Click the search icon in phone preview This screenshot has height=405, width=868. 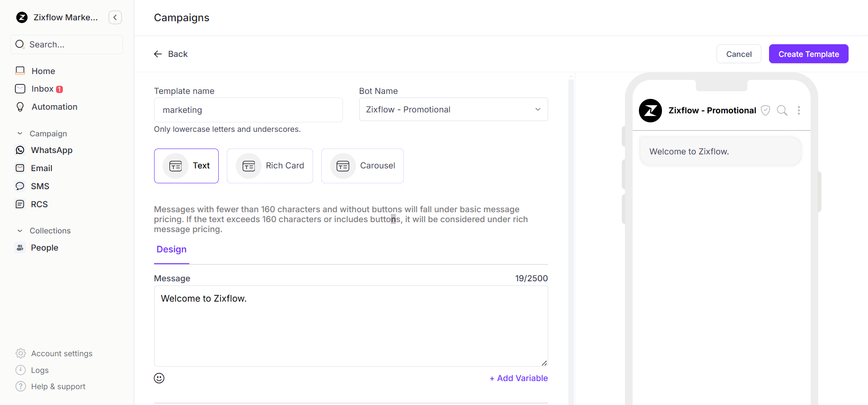782,111
